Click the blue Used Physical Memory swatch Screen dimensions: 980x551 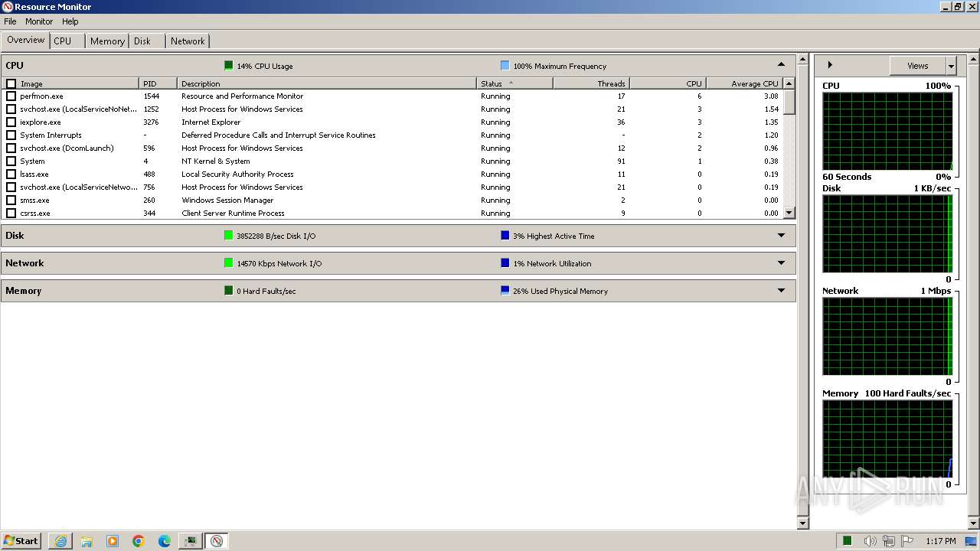coord(505,291)
